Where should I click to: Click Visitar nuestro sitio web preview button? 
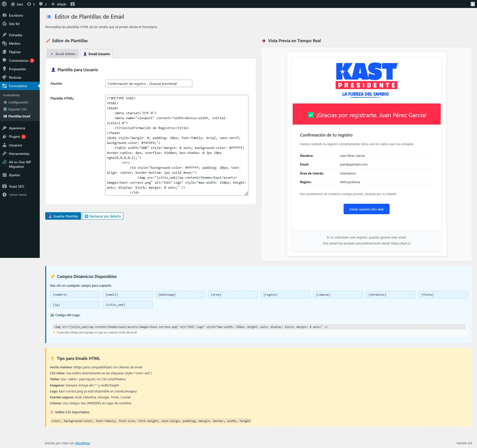click(x=366, y=209)
